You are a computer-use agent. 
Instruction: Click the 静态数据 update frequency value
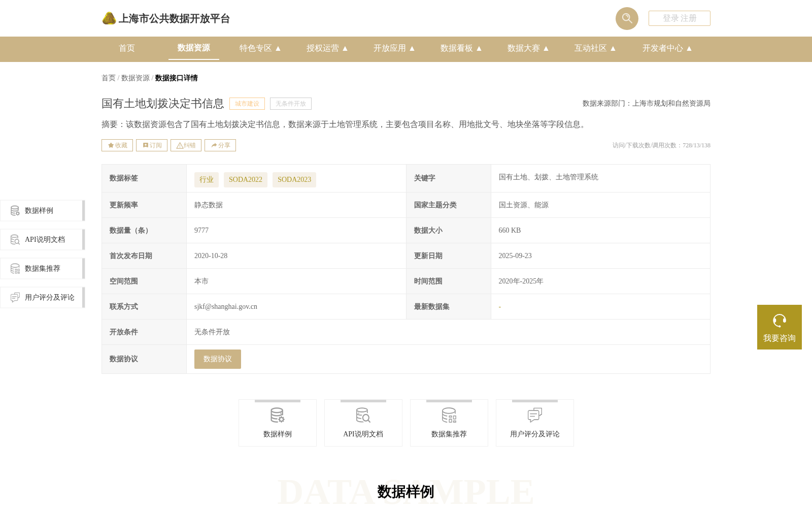[209, 205]
